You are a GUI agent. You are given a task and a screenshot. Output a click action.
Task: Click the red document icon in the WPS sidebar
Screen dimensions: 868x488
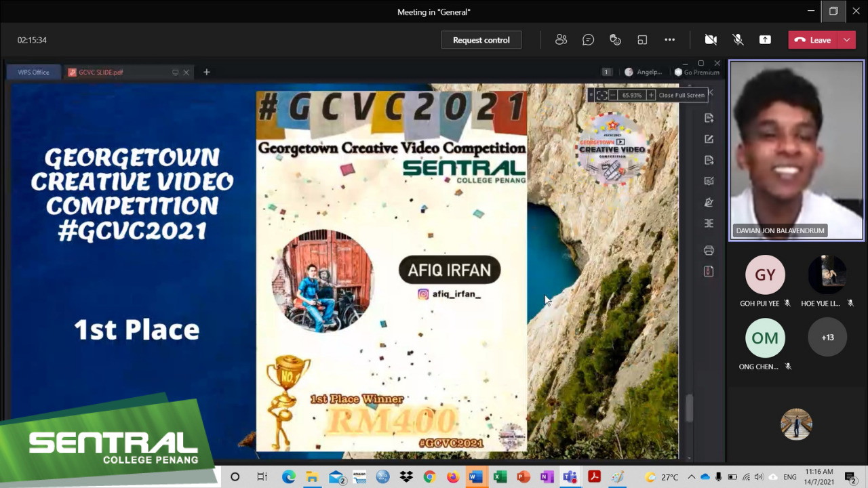coord(709,271)
